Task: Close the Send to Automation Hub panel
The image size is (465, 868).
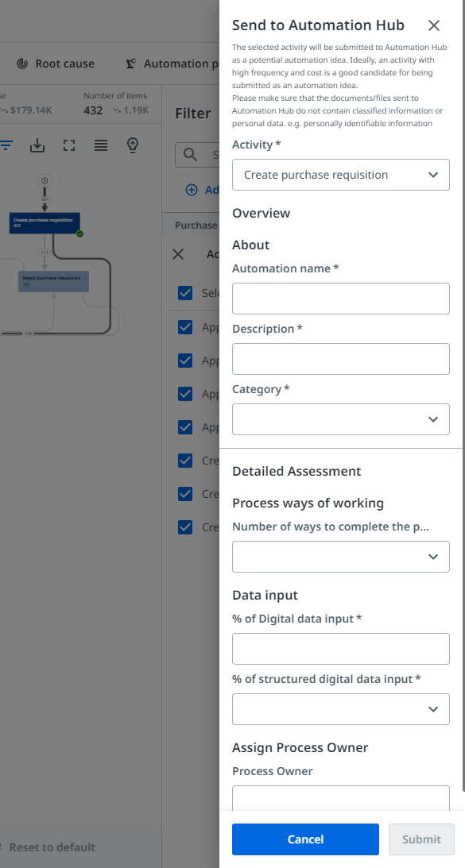Action: coord(434,25)
